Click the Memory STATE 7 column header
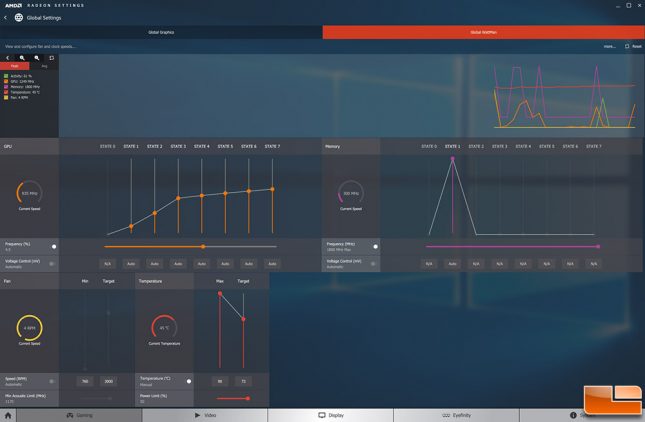The height and width of the screenshot is (422, 645). point(594,146)
